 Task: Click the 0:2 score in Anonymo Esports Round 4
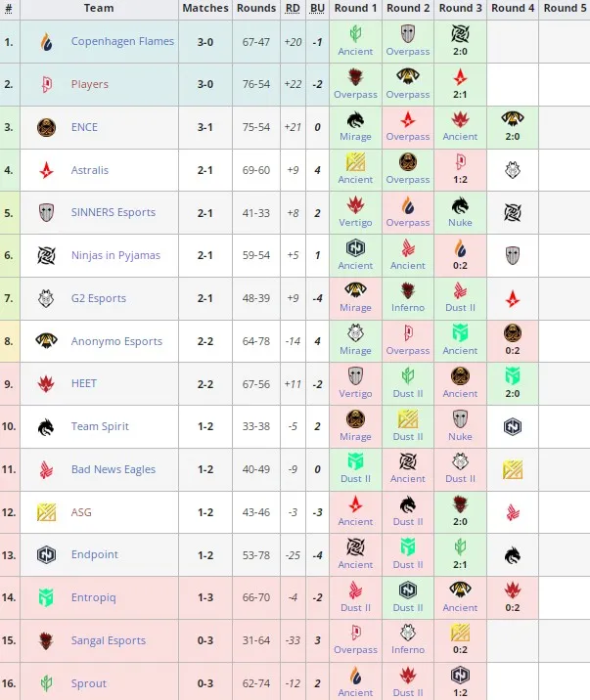513,351
